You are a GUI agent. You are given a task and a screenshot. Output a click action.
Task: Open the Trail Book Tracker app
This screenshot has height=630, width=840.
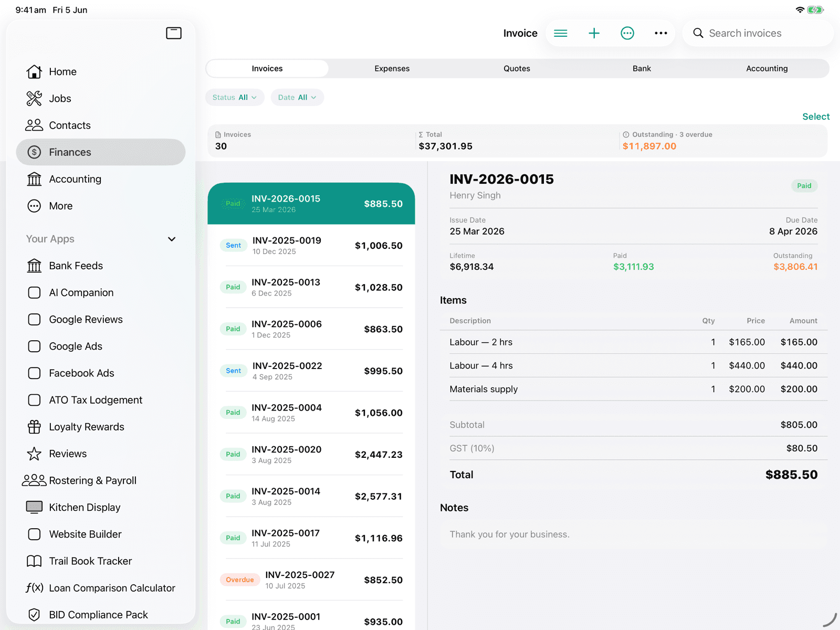[x=101, y=561]
